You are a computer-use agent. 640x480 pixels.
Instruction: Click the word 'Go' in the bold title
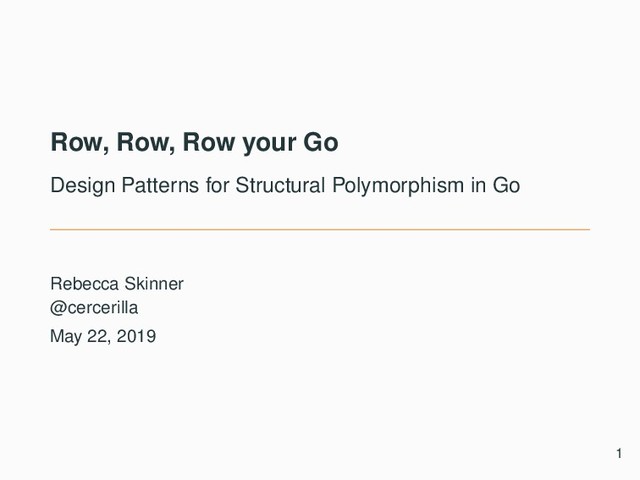pyautogui.click(x=321, y=143)
